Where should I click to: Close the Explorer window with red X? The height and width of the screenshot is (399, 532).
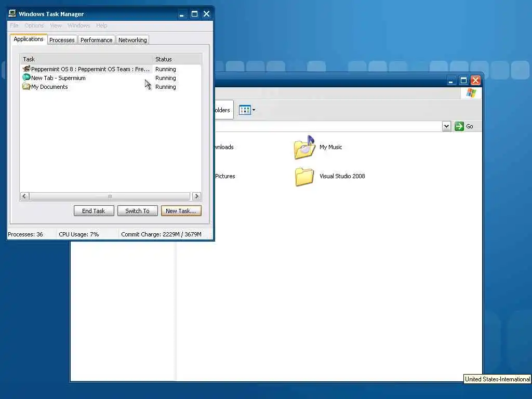pyautogui.click(x=476, y=81)
